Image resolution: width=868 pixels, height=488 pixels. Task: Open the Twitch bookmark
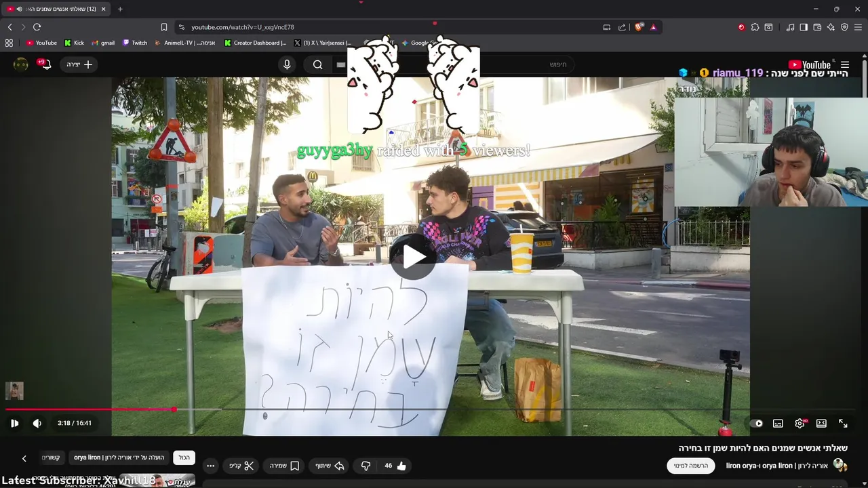(135, 43)
